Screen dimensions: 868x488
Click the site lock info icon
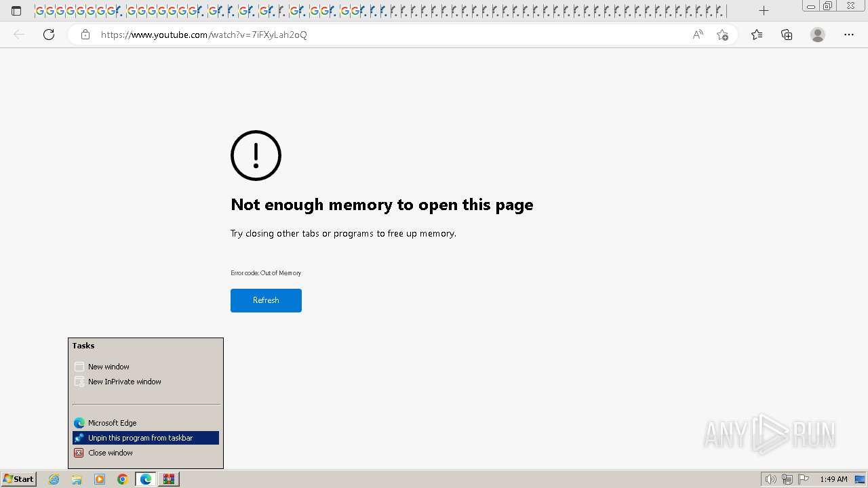coord(85,35)
